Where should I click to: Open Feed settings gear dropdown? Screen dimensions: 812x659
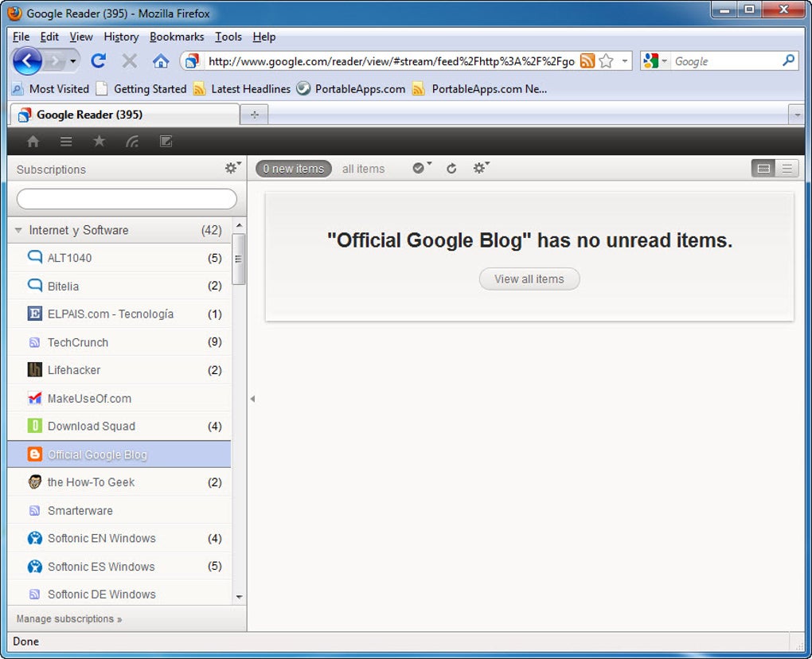coord(481,167)
